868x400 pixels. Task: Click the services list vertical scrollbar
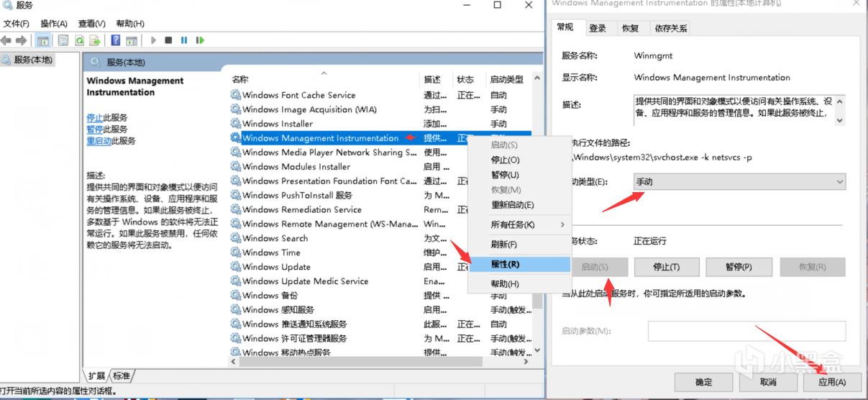coord(536,214)
